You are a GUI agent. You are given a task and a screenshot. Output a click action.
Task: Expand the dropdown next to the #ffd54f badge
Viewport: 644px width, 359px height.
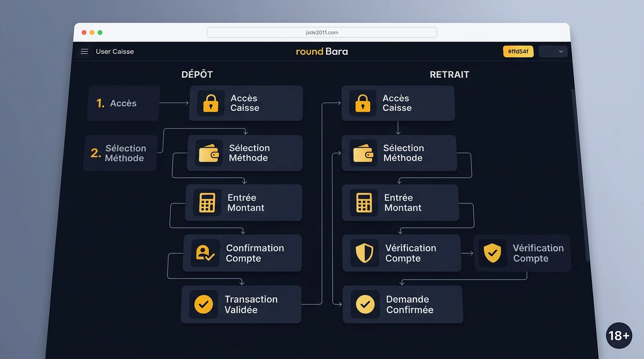point(553,51)
